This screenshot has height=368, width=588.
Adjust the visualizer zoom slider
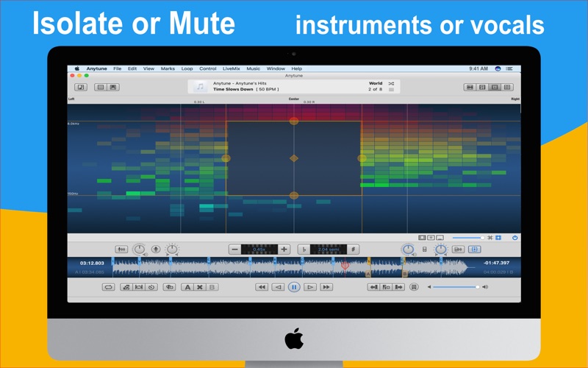tap(468, 238)
